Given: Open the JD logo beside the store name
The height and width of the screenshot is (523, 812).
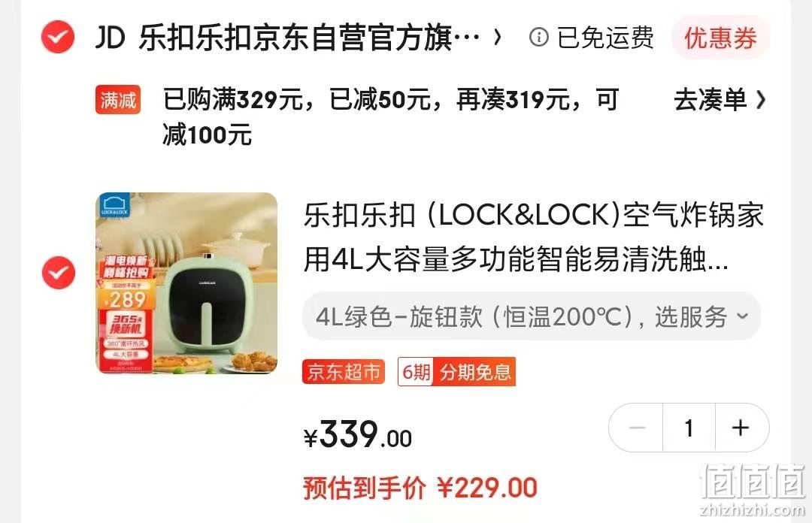Looking at the screenshot, I should click(111, 38).
